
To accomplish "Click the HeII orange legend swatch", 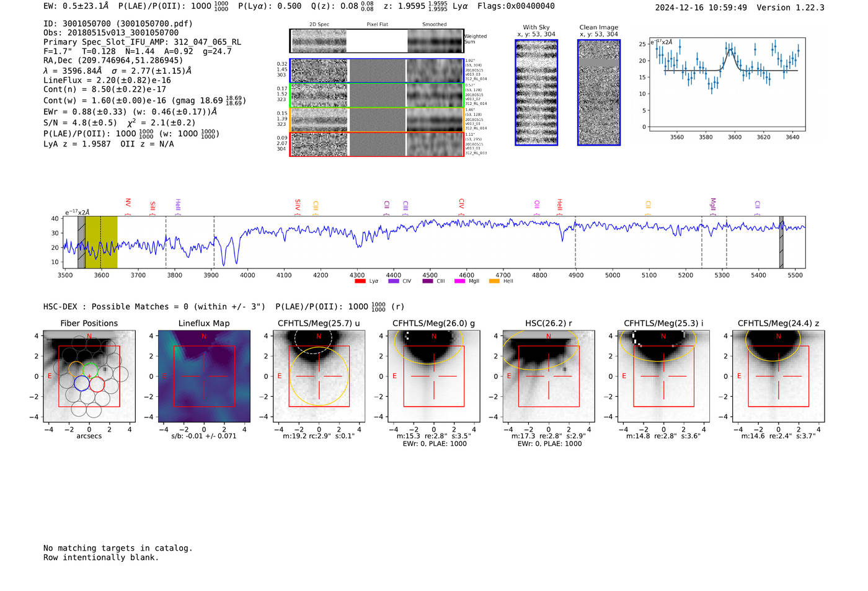I will pyautogui.click(x=494, y=281).
